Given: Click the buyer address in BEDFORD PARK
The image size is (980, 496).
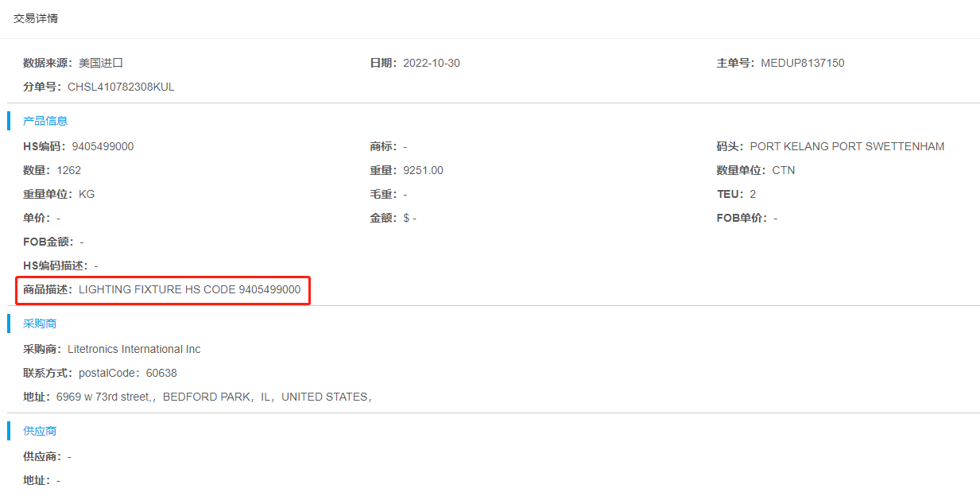Looking at the screenshot, I should click(x=213, y=397).
